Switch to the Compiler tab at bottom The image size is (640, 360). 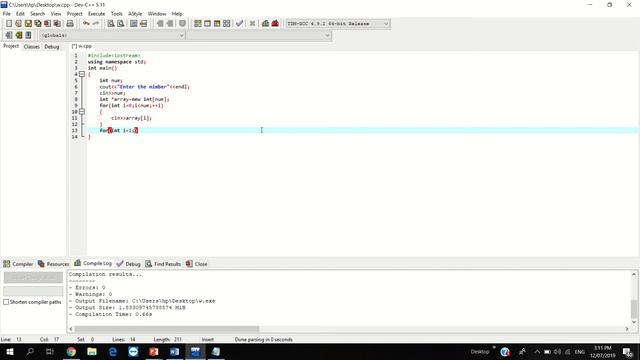click(18, 264)
